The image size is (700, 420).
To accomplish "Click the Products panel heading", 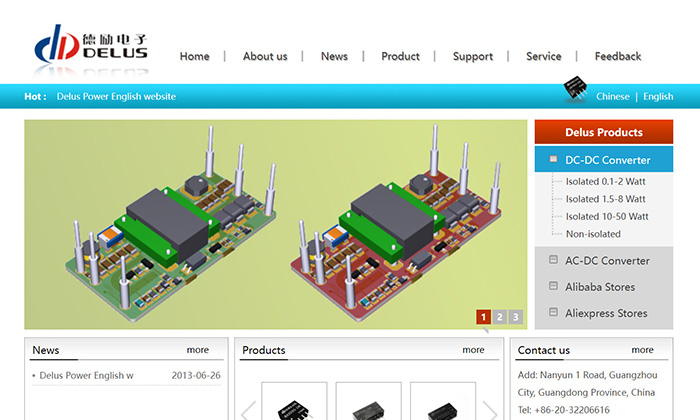I will 264,350.
